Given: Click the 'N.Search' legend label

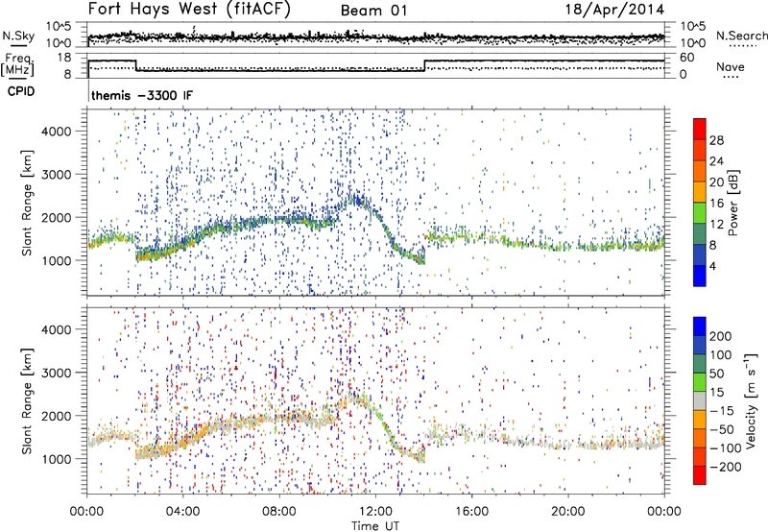Looking at the screenshot, I should click(x=741, y=36).
